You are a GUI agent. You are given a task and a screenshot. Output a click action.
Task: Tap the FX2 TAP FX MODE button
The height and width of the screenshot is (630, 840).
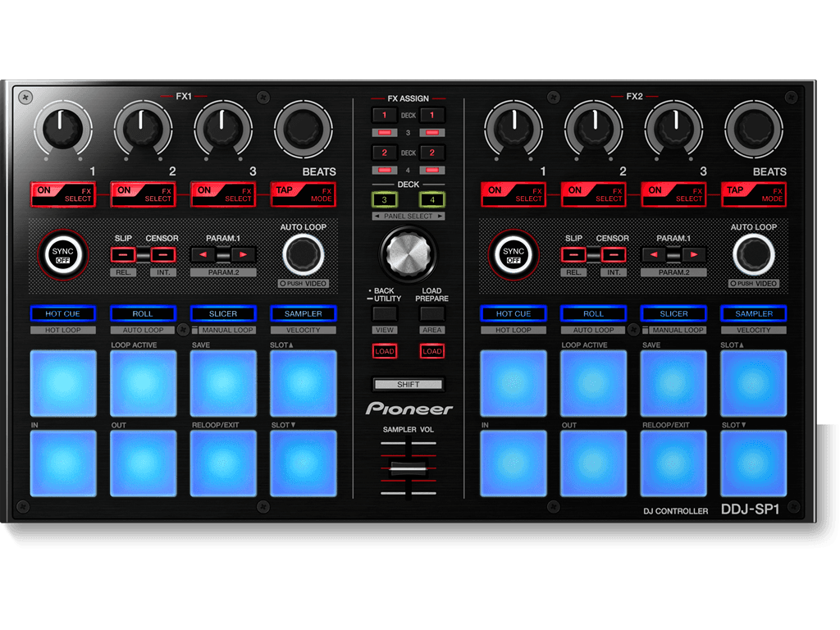coord(754,194)
